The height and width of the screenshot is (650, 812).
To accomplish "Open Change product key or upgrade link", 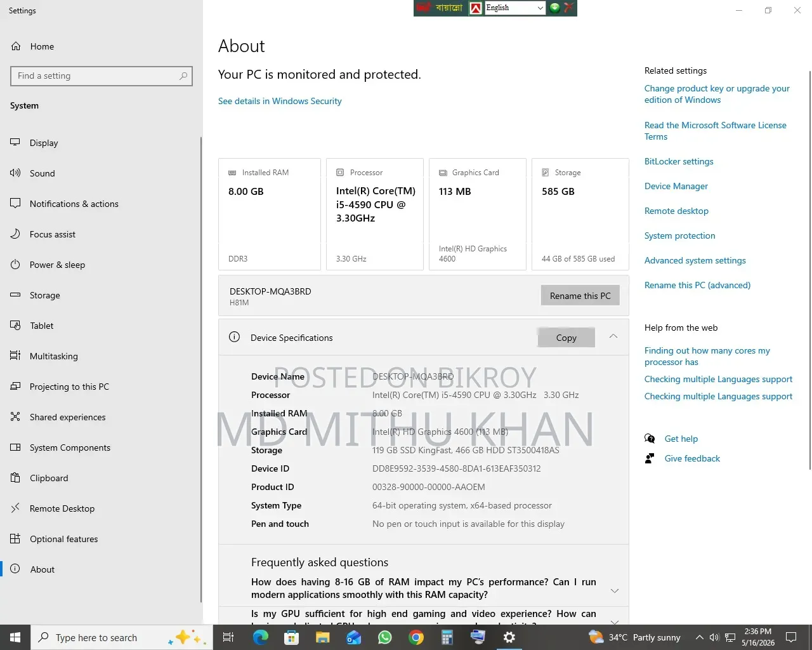I will click(x=717, y=94).
